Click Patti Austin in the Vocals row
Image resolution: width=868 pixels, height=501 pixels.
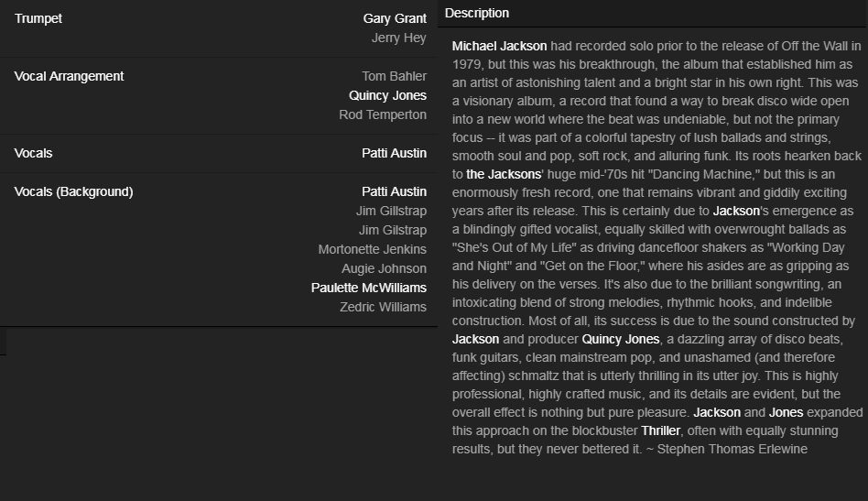coord(394,153)
